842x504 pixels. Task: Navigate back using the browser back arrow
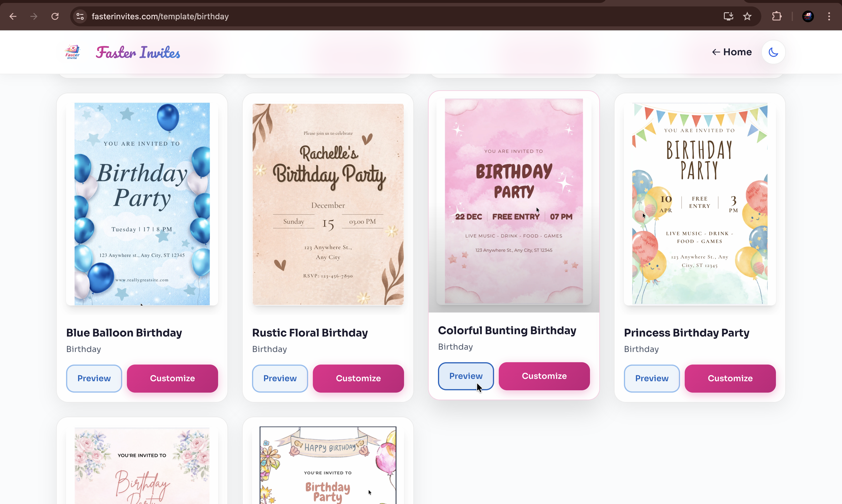pyautogui.click(x=13, y=16)
